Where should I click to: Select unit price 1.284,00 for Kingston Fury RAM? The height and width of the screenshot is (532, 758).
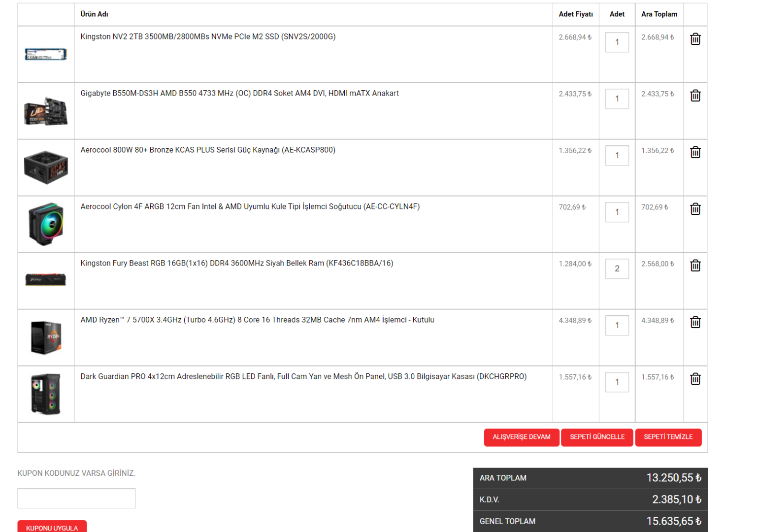[575, 264]
